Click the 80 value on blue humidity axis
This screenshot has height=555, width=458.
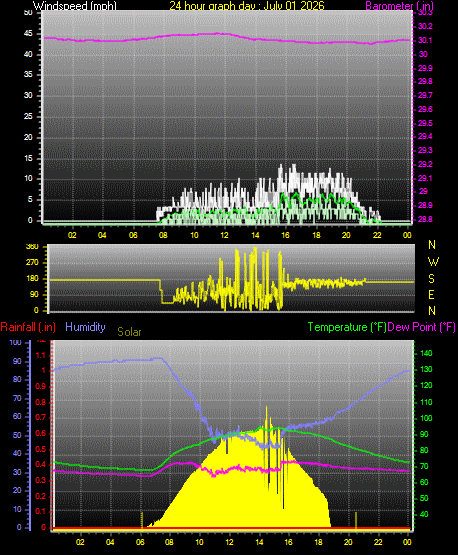pos(17,379)
